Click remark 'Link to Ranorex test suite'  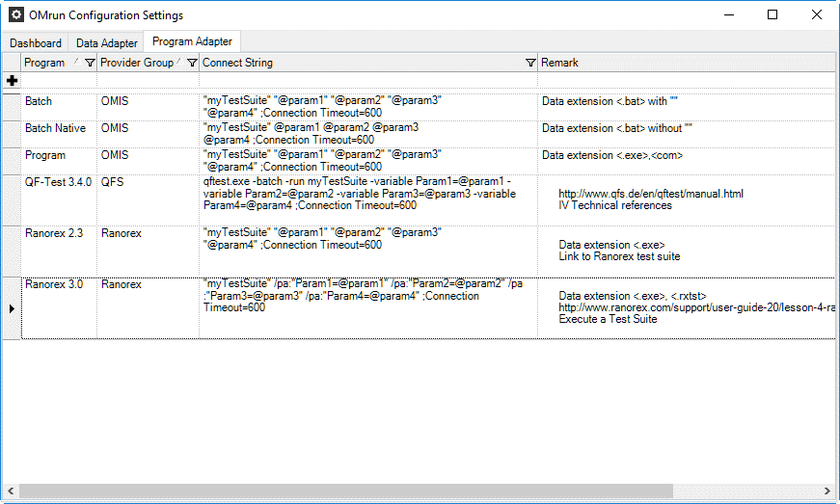tap(619, 256)
